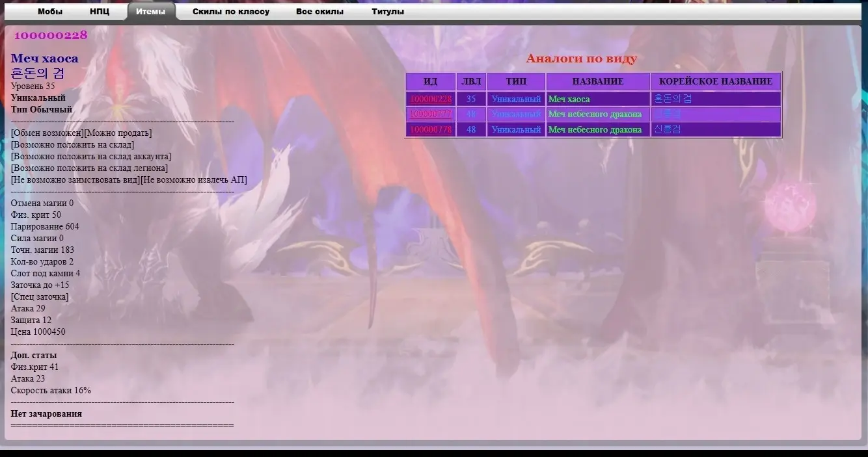The height and width of the screenshot is (457, 868).
Task: Select the ТИП column header
Action: click(x=516, y=82)
